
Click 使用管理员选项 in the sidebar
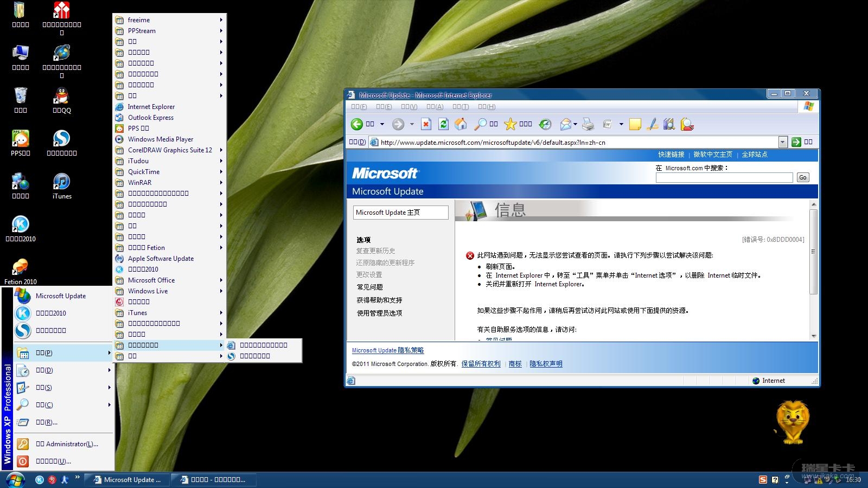click(x=379, y=313)
